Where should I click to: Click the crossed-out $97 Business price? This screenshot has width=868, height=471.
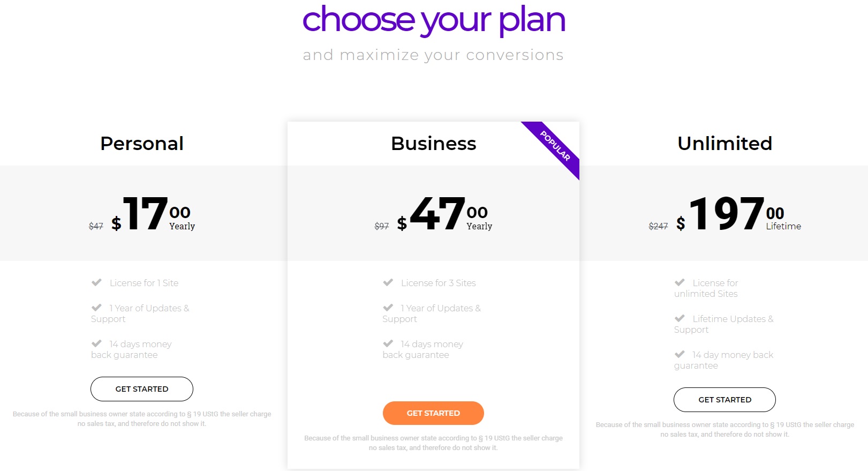382,226
